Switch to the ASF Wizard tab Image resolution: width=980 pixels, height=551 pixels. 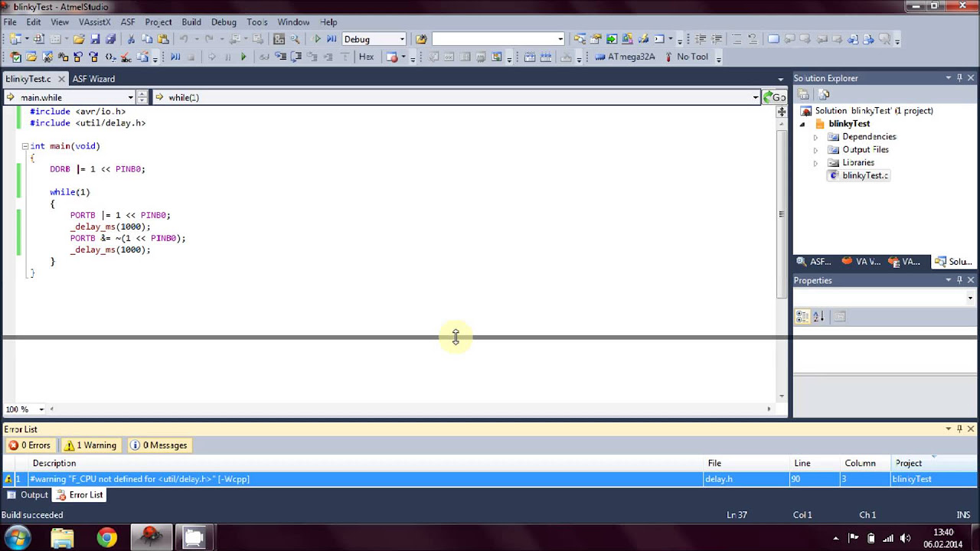click(93, 79)
